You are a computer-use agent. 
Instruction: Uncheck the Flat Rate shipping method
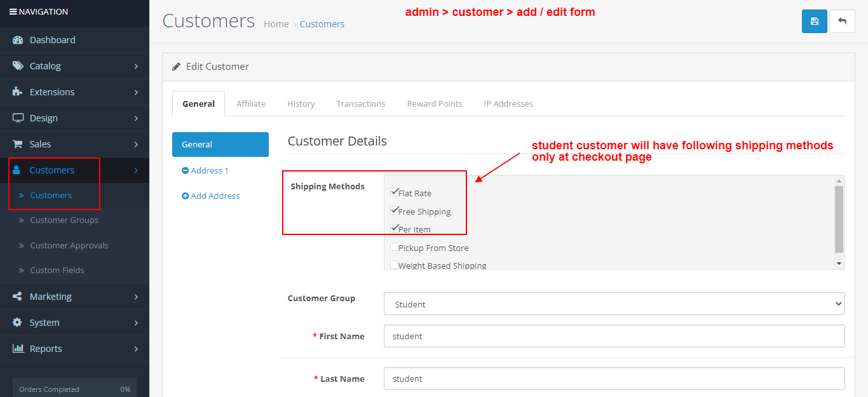(x=395, y=192)
